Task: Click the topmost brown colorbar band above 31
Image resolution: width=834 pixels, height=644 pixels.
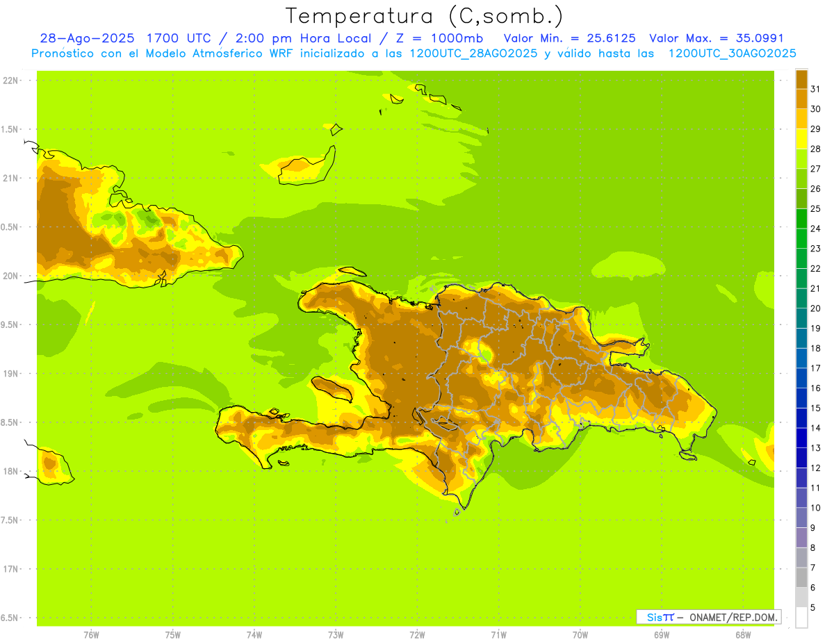Action: click(x=801, y=79)
